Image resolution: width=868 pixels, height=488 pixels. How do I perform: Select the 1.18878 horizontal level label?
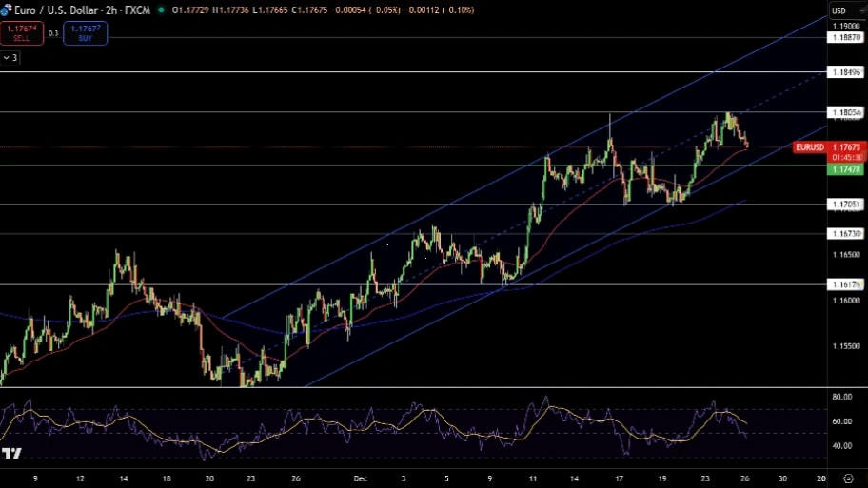pos(846,37)
